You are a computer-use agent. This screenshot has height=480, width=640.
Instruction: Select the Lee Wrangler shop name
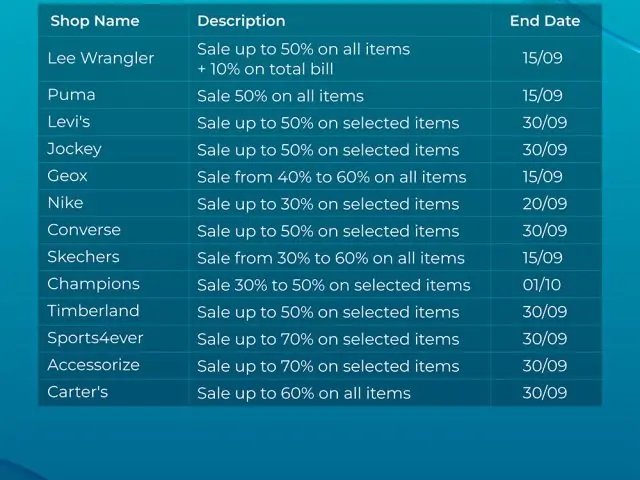[x=101, y=58]
